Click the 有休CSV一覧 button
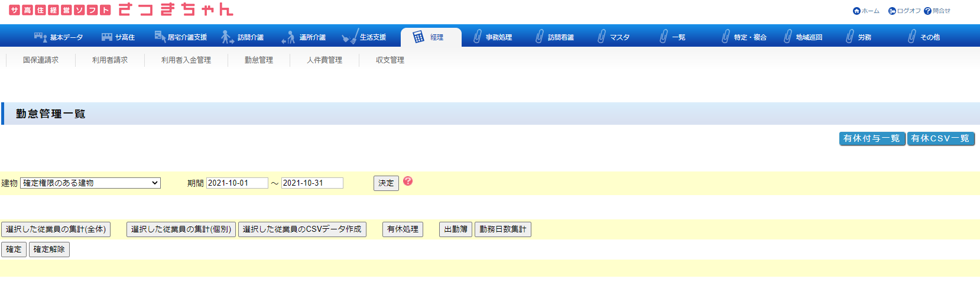Viewport: 980px width, 285px height. (940, 138)
